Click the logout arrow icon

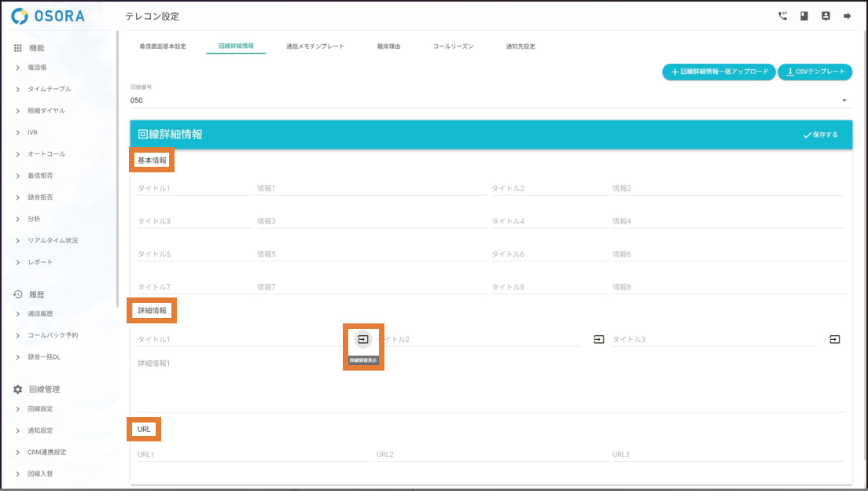(x=848, y=16)
